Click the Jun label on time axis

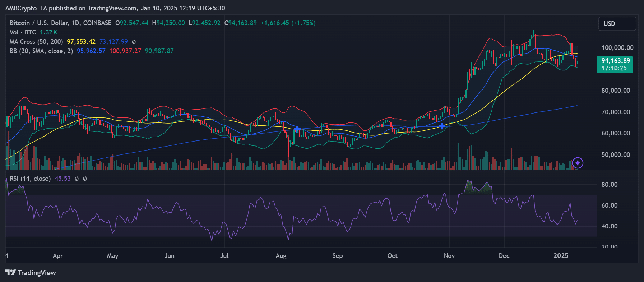(x=169, y=256)
